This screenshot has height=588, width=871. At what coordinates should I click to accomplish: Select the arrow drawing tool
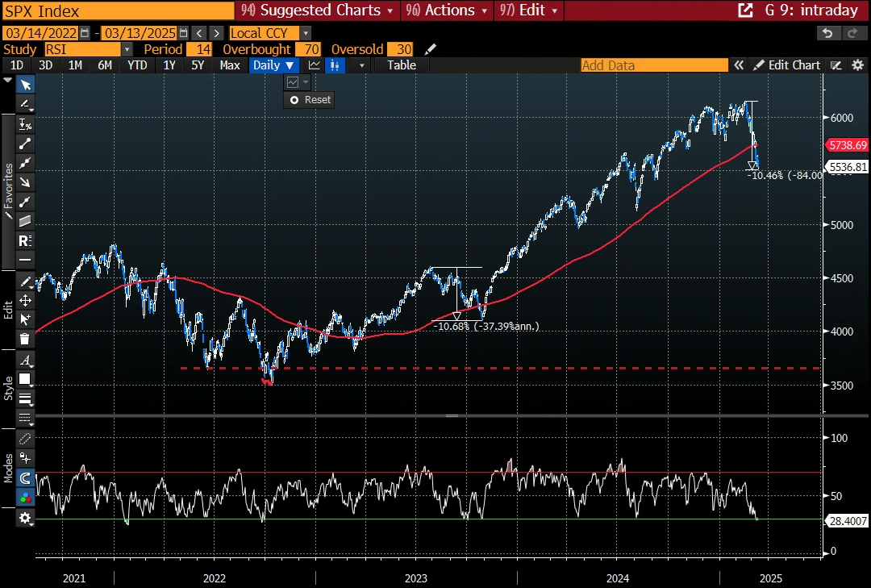(x=26, y=182)
